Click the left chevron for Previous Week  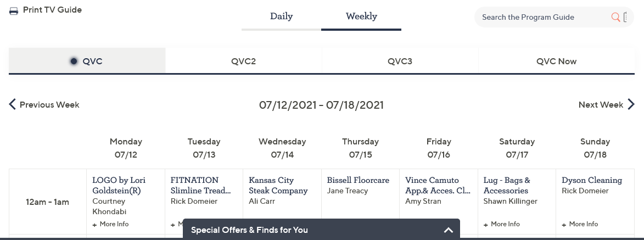coord(12,104)
